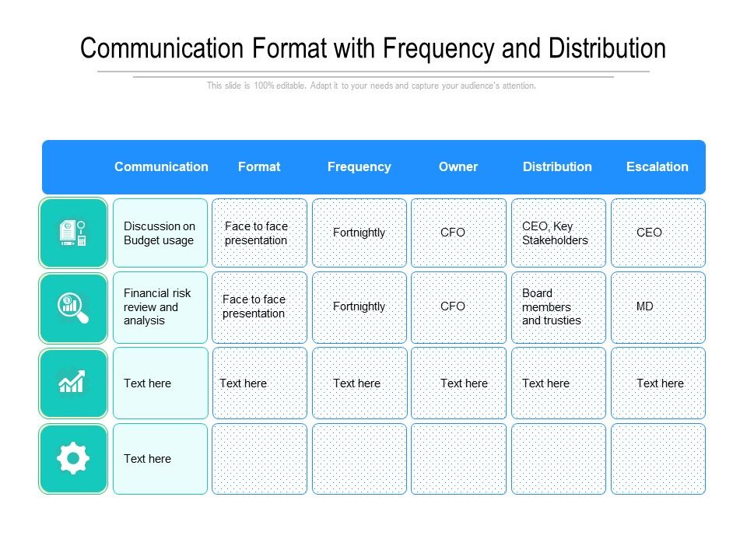
Task: Select 'Text here' beside the gear icon
Action: click(160, 459)
